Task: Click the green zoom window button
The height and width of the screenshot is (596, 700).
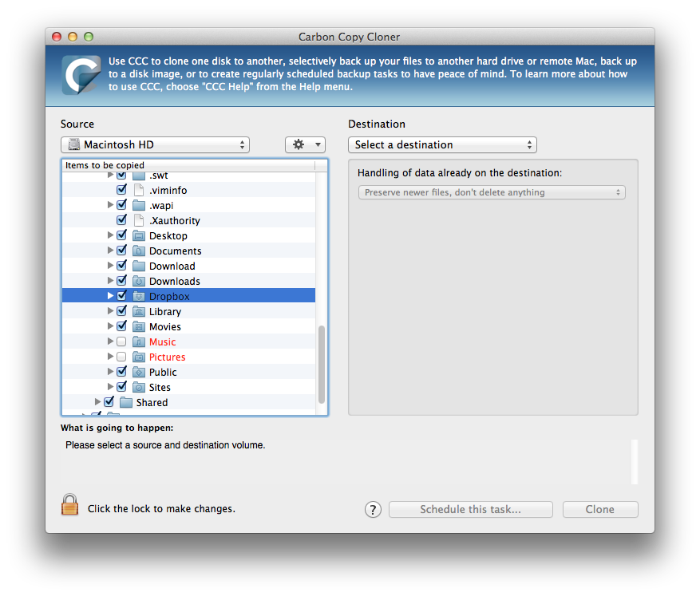Action: click(x=89, y=37)
